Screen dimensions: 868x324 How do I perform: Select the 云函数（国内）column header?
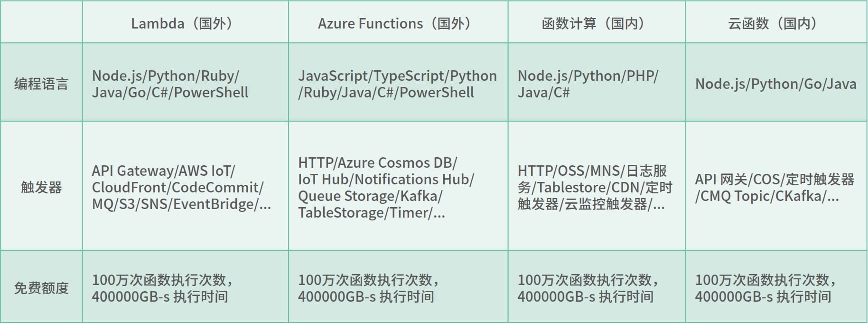[776, 23]
